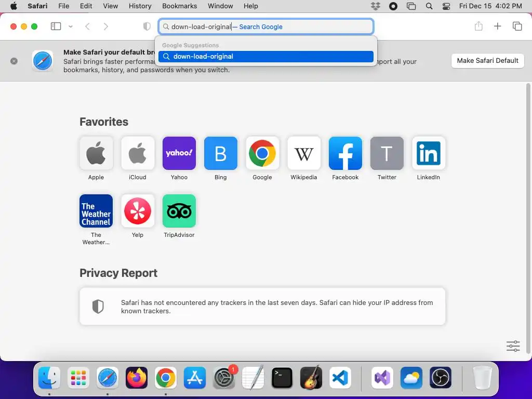Open the Window menu
Image resolution: width=532 pixels, height=399 pixels.
(220, 6)
